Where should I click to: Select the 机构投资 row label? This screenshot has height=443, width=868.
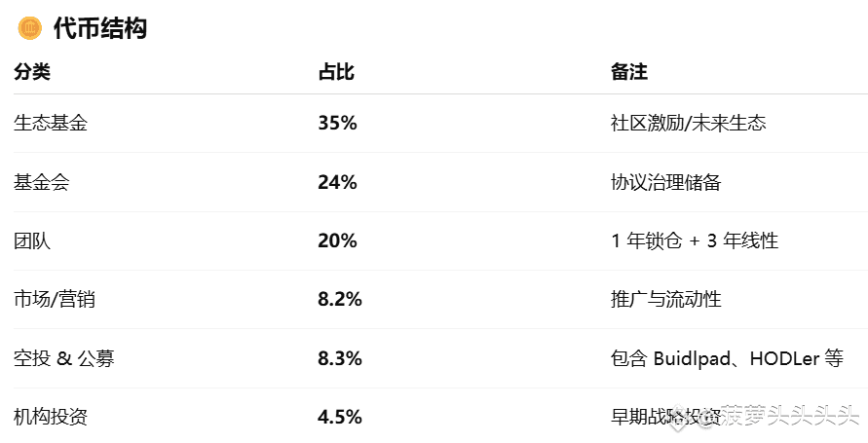click(51, 417)
